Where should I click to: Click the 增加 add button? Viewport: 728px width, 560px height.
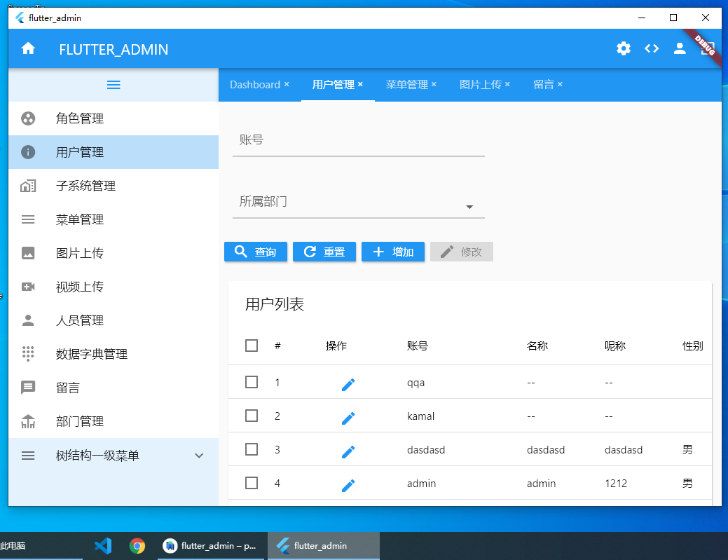[x=393, y=252]
